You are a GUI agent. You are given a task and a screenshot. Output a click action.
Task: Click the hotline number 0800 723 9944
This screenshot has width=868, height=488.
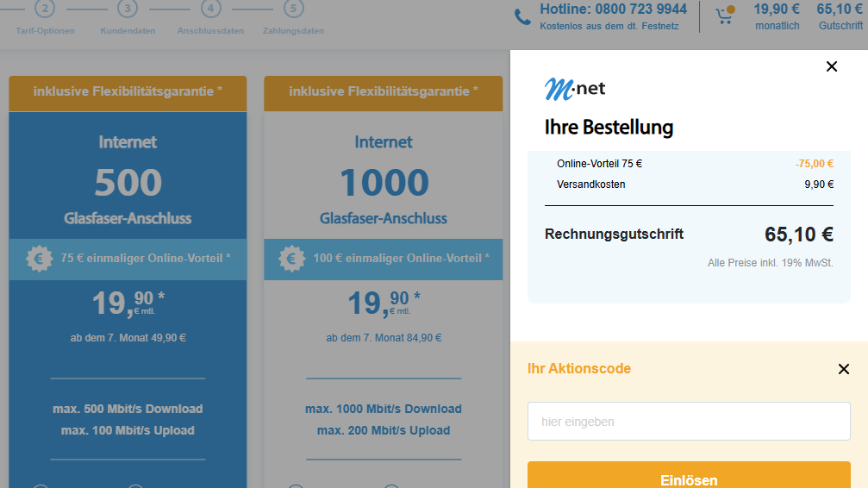pyautogui.click(x=613, y=9)
